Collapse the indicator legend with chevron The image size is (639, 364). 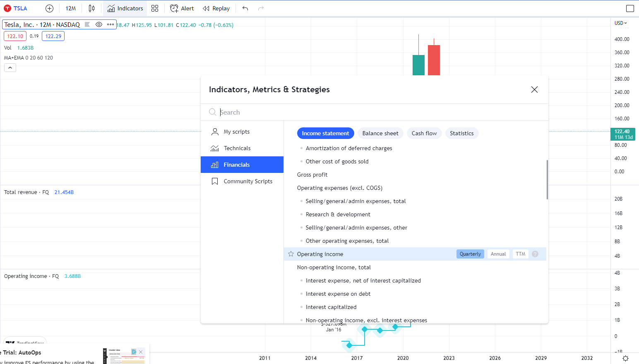click(10, 68)
